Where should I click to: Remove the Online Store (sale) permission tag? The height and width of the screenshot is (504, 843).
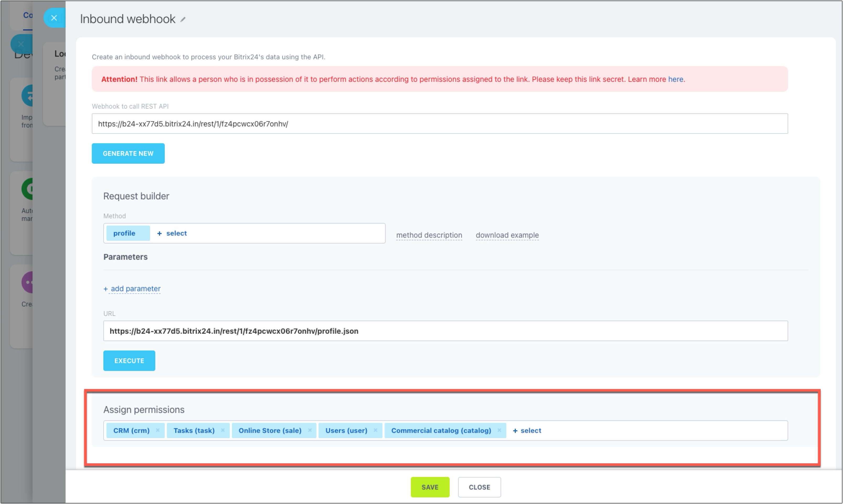[x=310, y=430]
